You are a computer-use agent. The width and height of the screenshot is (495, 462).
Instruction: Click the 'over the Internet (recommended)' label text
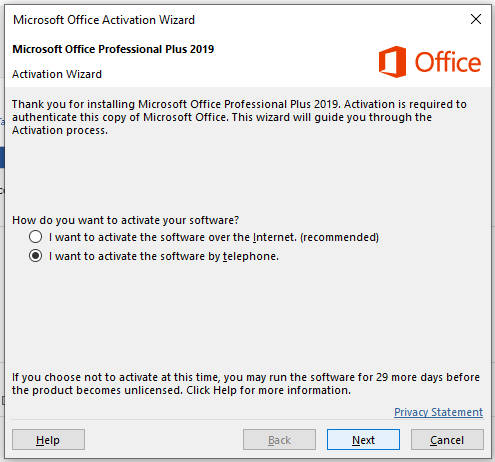click(x=214, y=237)
